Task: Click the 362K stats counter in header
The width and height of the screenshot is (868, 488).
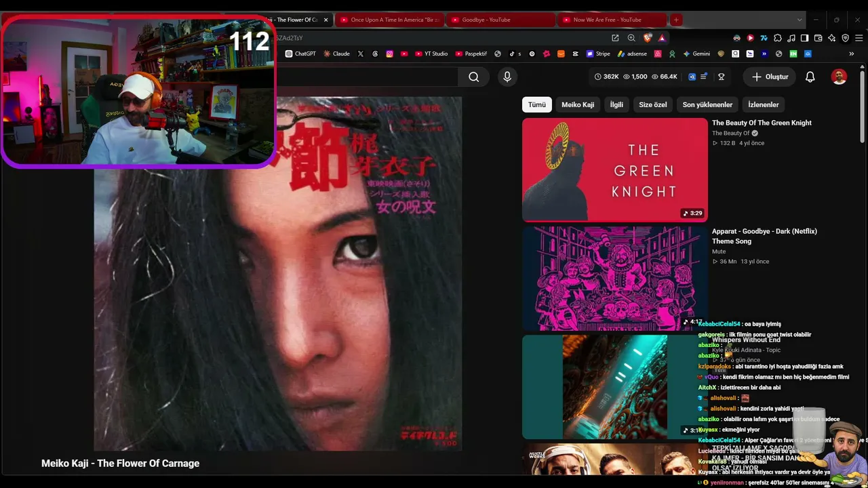Action: click(x=607, y=77)
